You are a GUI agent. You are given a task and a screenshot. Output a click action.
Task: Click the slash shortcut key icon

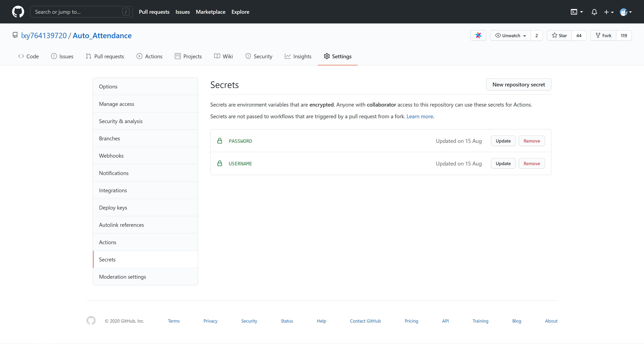(126, 12)
